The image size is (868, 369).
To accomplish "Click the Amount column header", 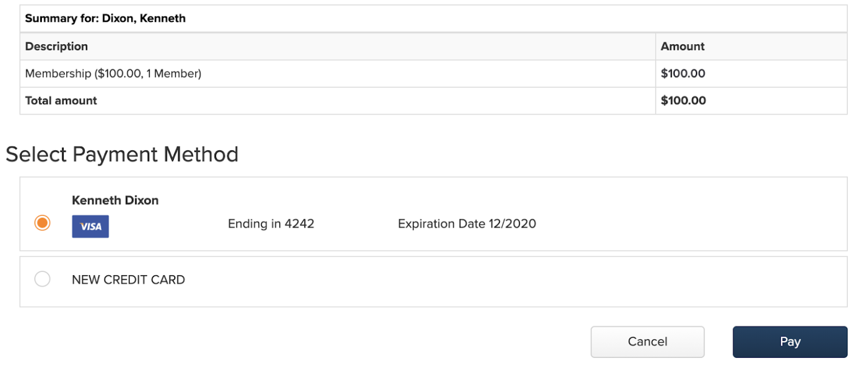I will tap(683, 46).
